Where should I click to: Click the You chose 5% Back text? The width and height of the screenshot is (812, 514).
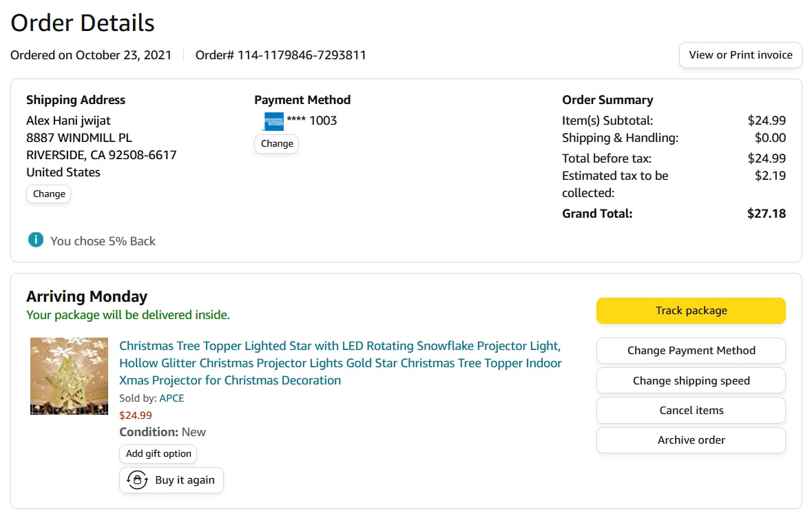103,241
